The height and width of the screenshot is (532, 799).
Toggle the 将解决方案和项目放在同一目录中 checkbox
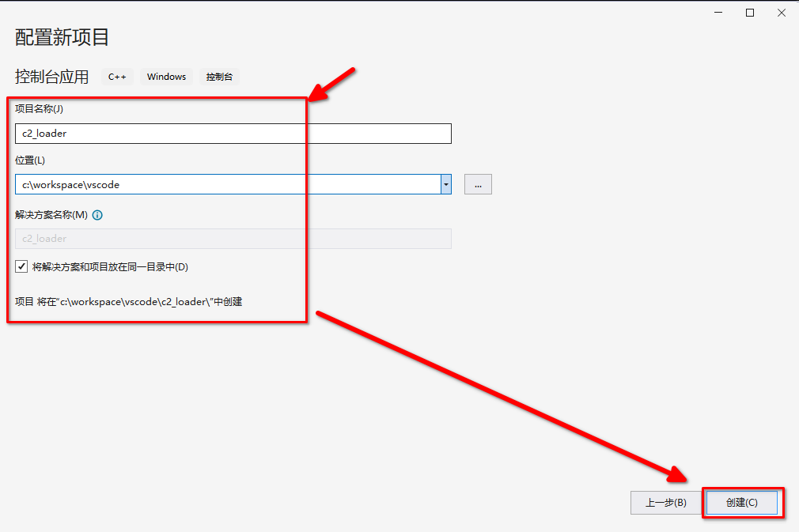(21, 266)
